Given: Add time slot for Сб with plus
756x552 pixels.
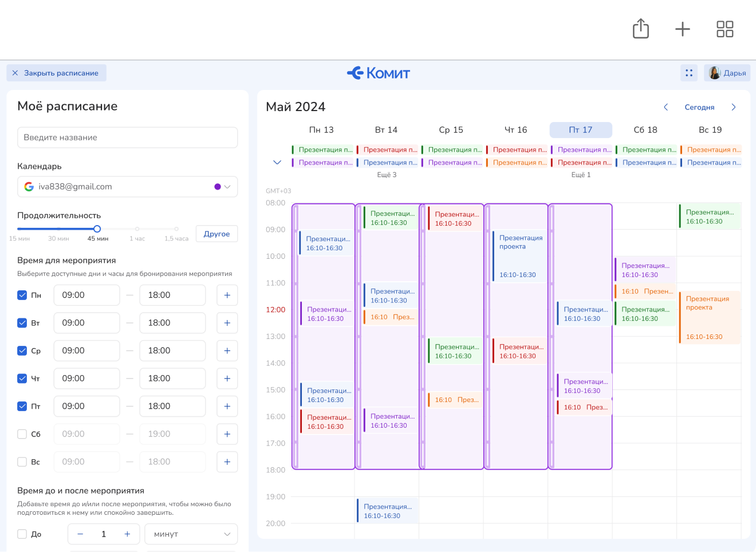Looking at the screenshot, I should [227, 434].
